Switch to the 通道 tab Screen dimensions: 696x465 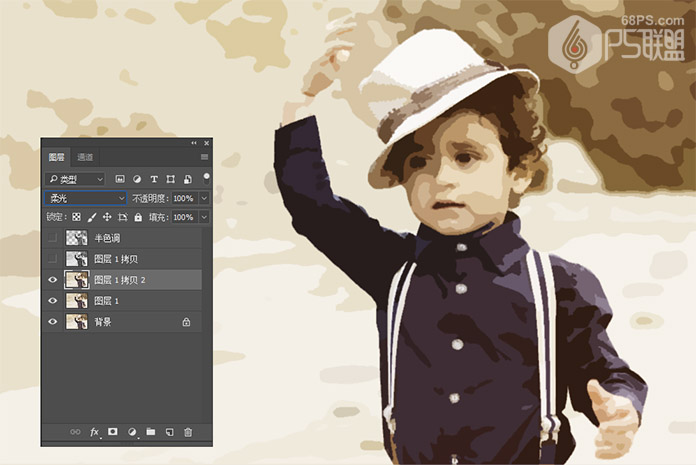point(85,157)
